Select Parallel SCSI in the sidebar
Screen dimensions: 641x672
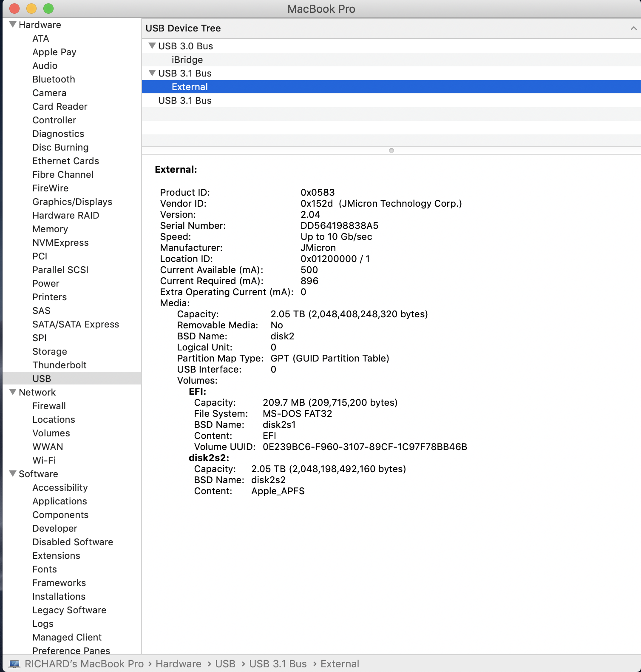[x=60, y=270]
